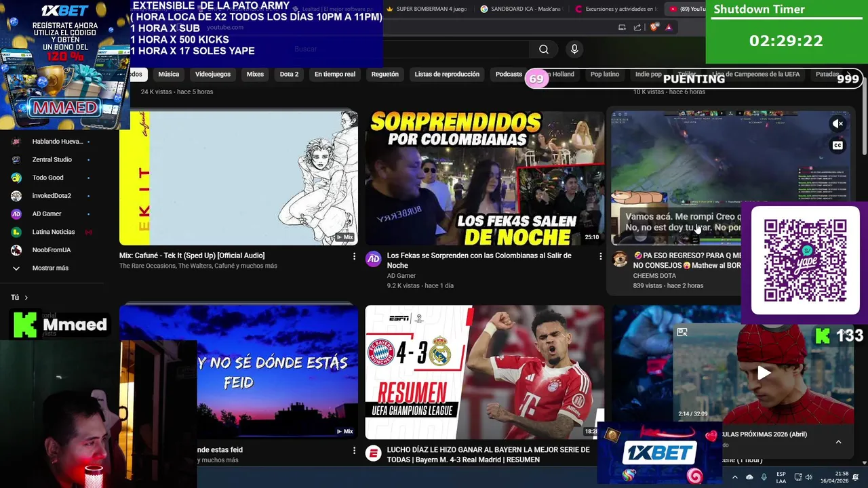
Task: Expand the miniplayer to full view icon
Action: (x=682, y=332)
